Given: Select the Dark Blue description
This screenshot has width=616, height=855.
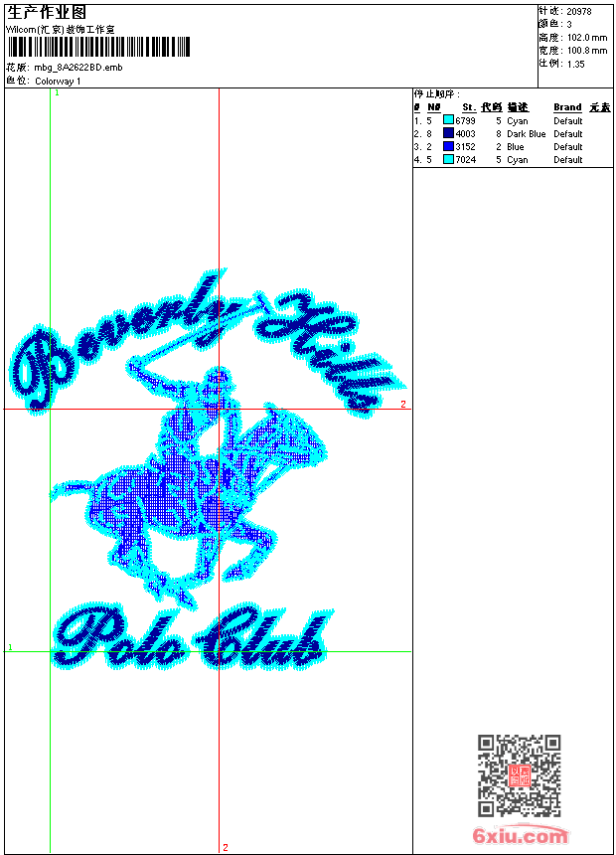Looking at the screenshot, I should click(x=526, y=133).
